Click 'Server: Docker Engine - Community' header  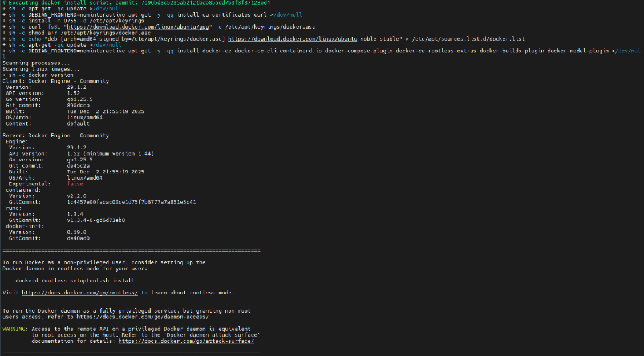[55, 136]
